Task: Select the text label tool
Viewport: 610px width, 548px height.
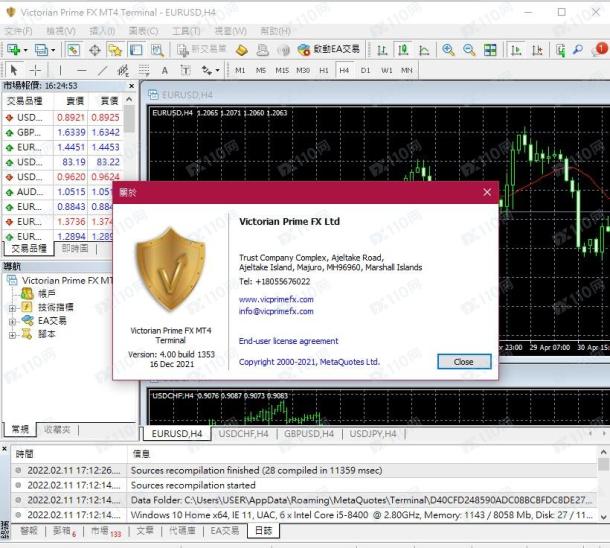Action: click(186, 70)
